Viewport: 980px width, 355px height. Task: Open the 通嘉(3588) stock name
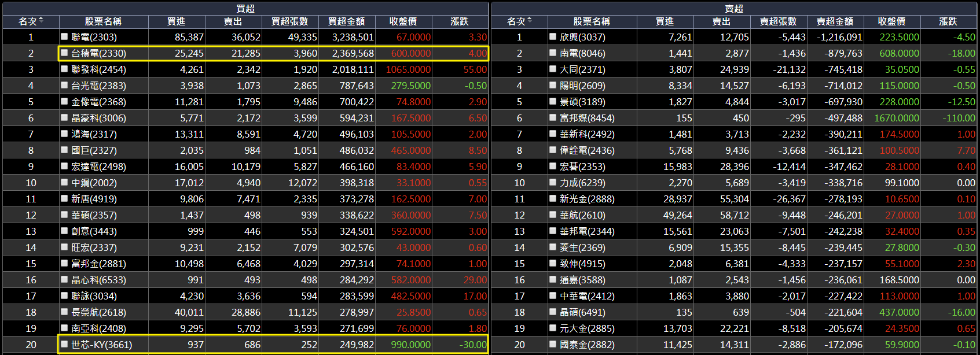click(582, 280)
